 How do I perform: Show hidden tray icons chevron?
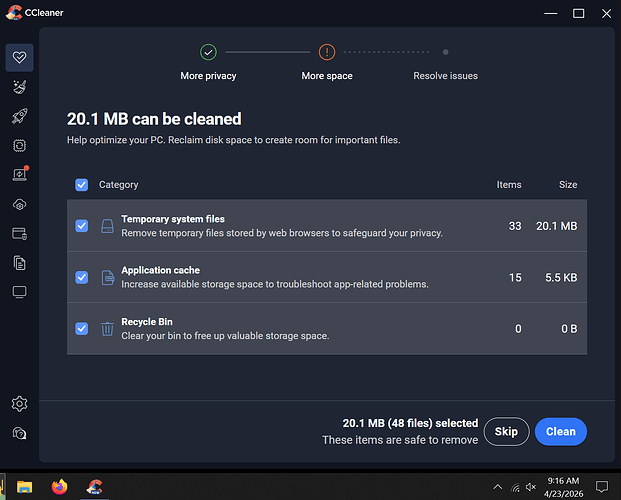click(x=498, y=487)
